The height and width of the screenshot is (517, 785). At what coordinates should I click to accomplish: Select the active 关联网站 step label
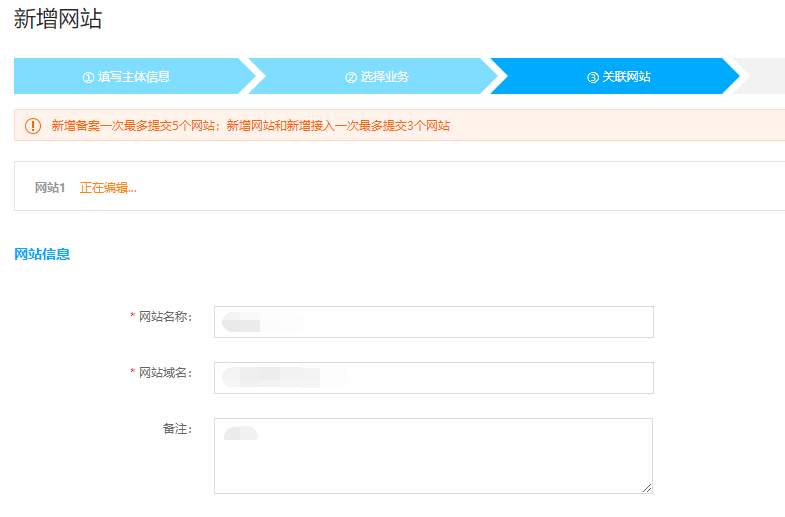(x=626, y=77)
